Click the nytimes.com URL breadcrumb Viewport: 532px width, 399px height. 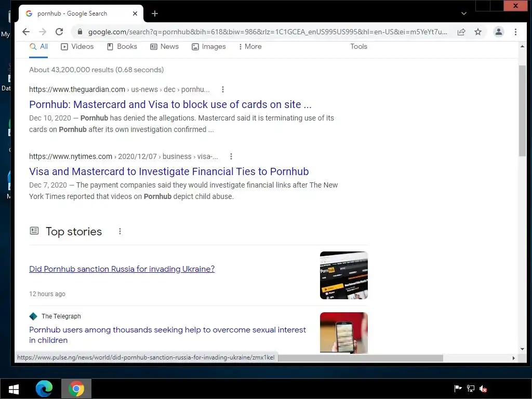click(124, 156)
